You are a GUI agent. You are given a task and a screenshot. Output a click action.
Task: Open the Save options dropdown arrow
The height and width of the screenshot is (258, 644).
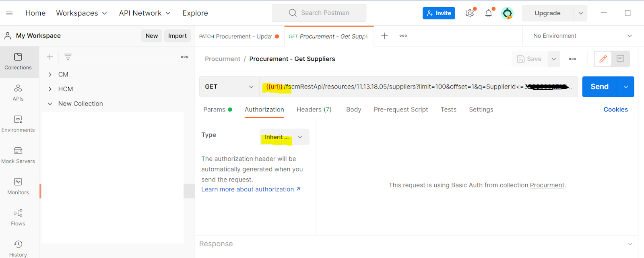tap(553, 59)
